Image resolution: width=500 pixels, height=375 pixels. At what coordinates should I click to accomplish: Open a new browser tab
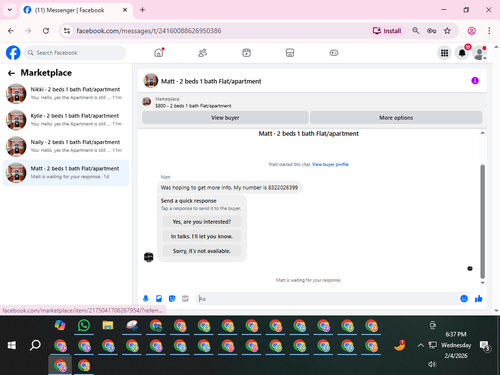click(x=142, y=10)
